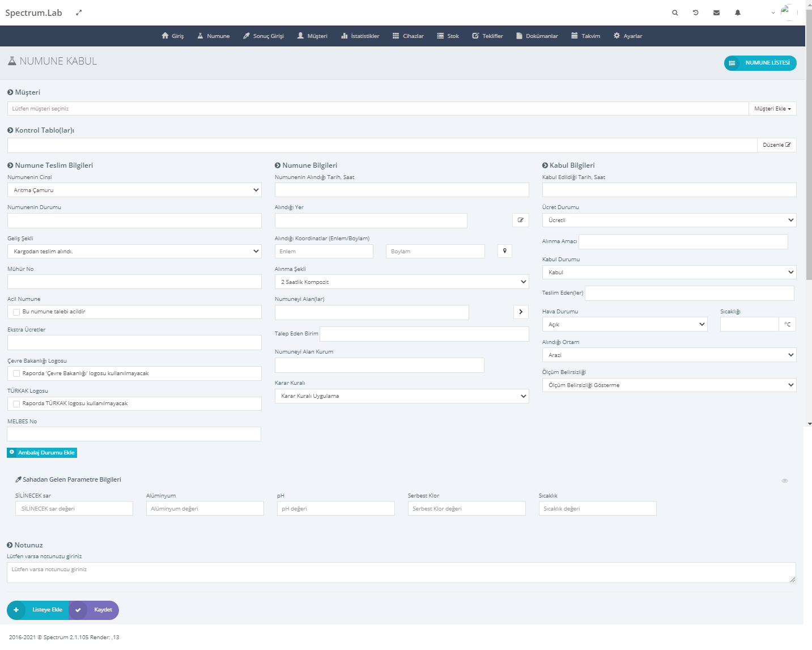The height and width of the screenshot is (650, 812).
Task: Open the history refresh icon in header
Action: 696,12
